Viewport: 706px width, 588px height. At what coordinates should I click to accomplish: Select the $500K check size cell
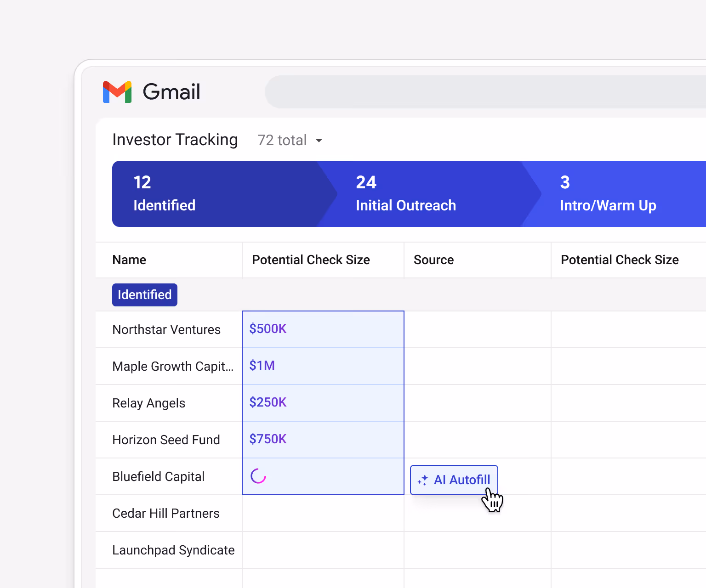[323, 329]
